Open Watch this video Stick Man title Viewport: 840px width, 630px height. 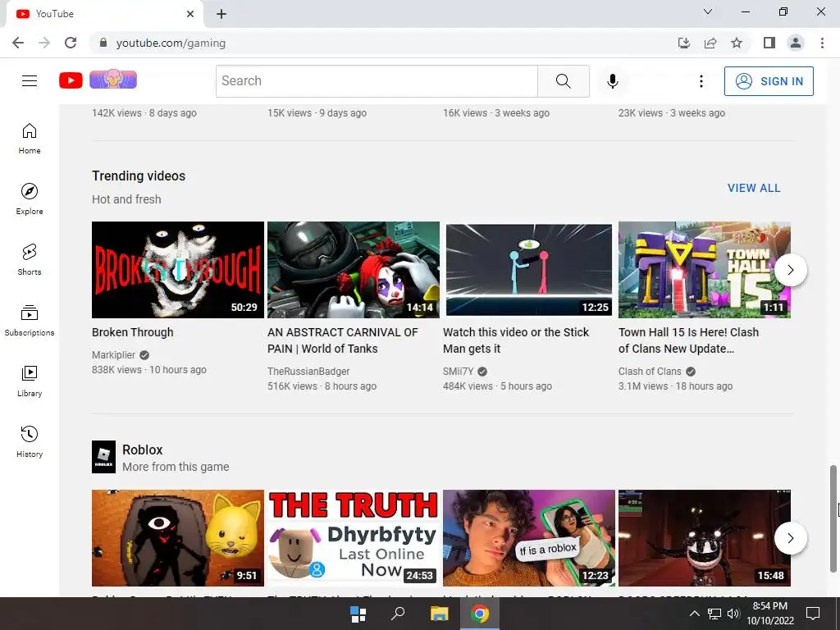516,340
